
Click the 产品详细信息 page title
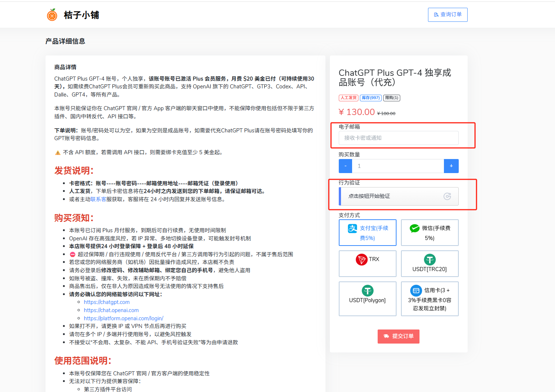[x=66, y=41]
